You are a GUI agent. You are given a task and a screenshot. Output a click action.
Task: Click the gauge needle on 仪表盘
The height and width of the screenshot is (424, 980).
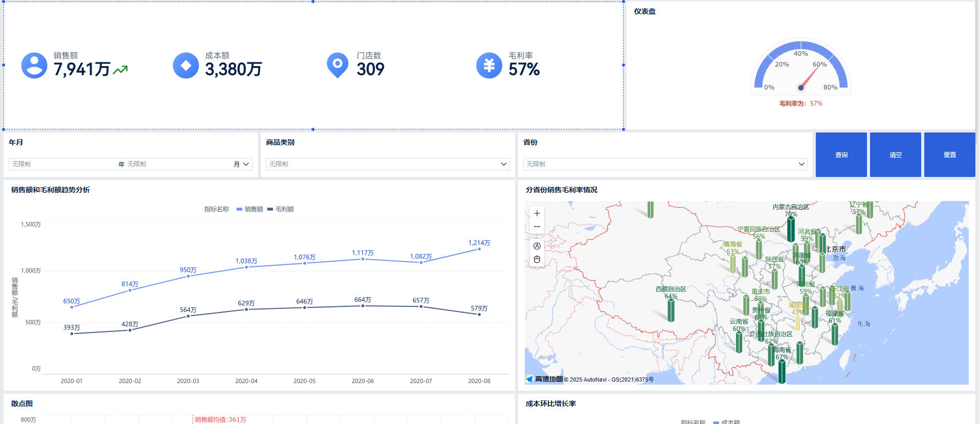[x=810, y=77]
